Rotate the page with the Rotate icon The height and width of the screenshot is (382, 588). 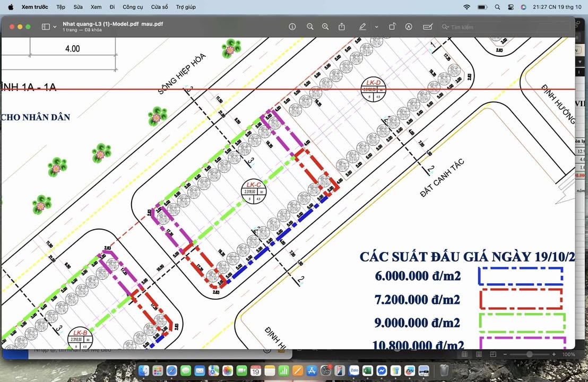click(392, 27)
